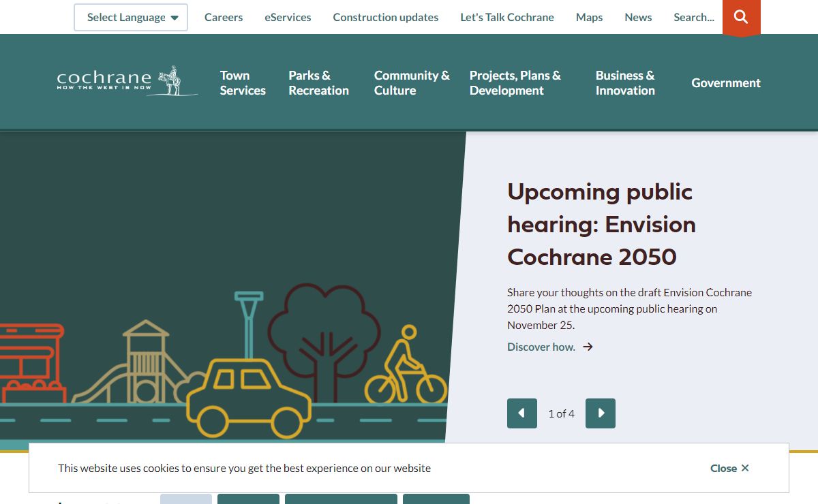Open the Select Language dropdown
818x504 pixels.
131,18
